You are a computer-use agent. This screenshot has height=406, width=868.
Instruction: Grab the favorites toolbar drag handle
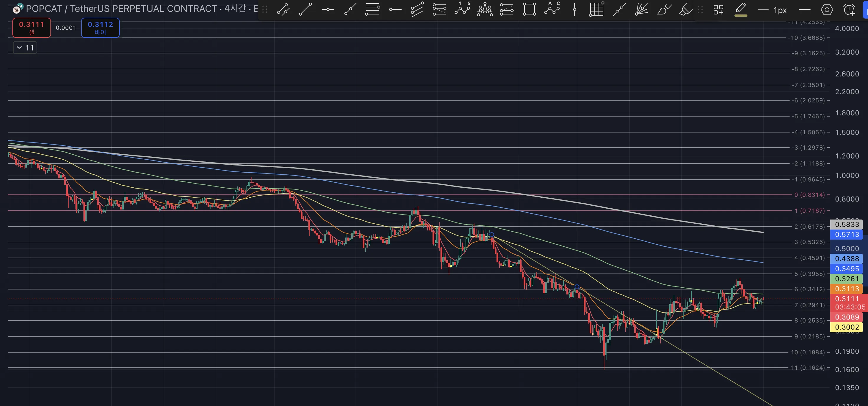pos(265,10)
